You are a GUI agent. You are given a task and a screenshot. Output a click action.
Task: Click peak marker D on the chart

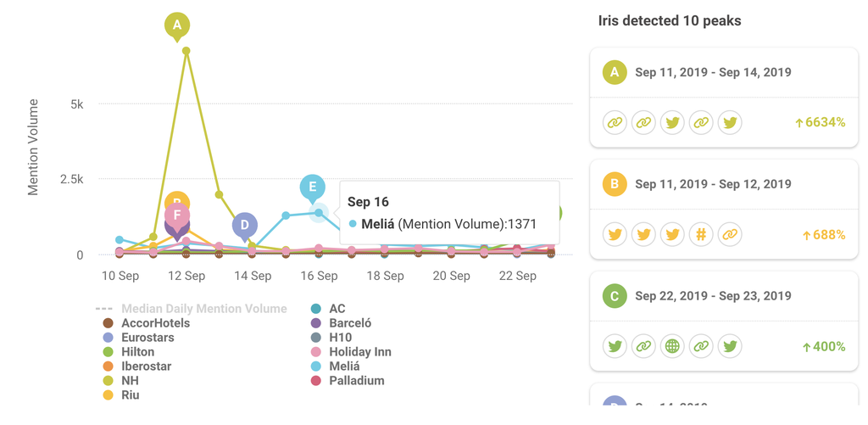point(245,225)
